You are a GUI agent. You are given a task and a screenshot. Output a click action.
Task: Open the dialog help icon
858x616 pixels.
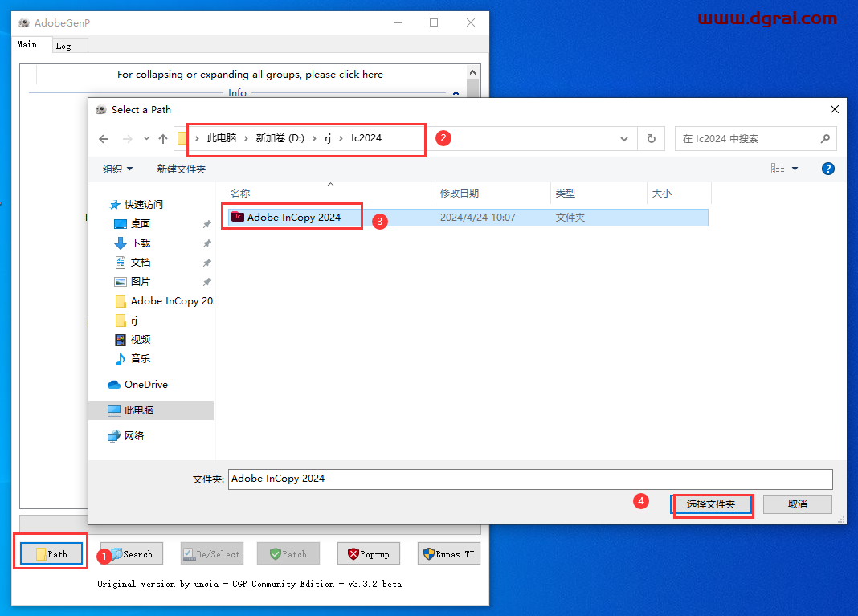[827, 169]
